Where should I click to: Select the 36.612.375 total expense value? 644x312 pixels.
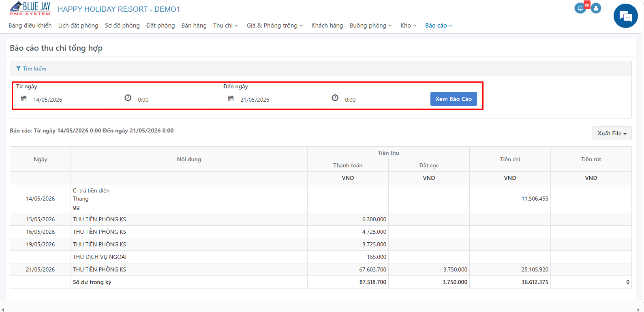pyautogui.click(x=535, y=282)
